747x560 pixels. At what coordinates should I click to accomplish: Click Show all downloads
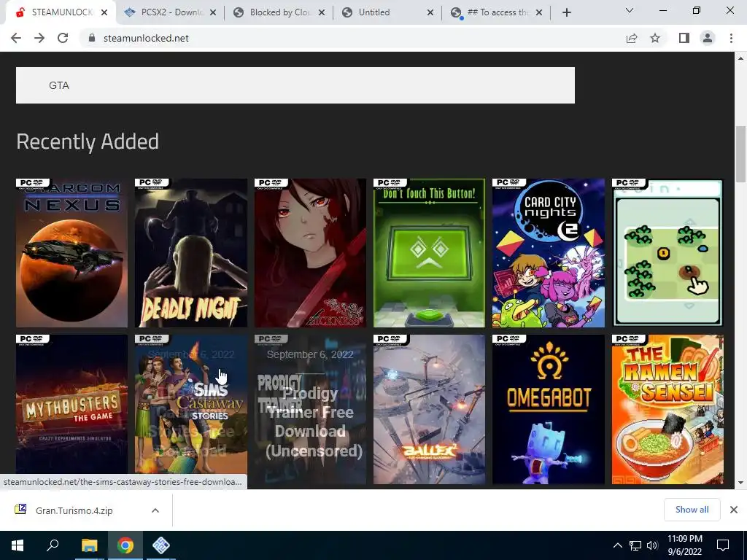[692, 510]
